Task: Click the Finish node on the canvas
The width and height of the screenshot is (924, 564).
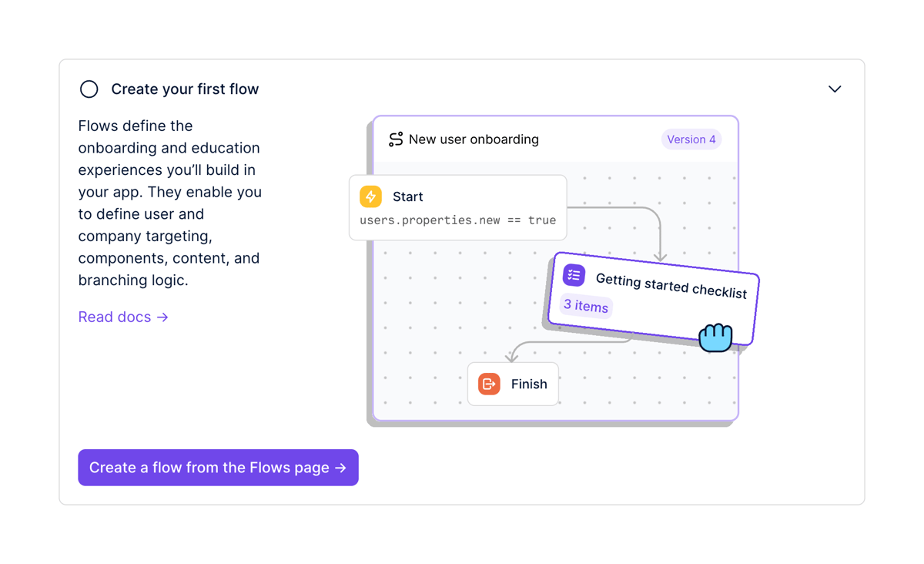Action: point(513,384)
